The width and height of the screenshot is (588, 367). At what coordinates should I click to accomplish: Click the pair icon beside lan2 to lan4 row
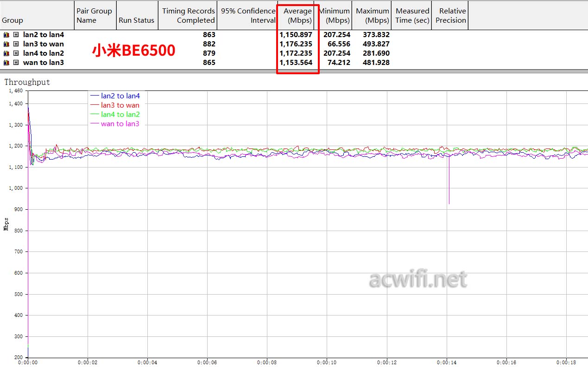click(6, 35)
